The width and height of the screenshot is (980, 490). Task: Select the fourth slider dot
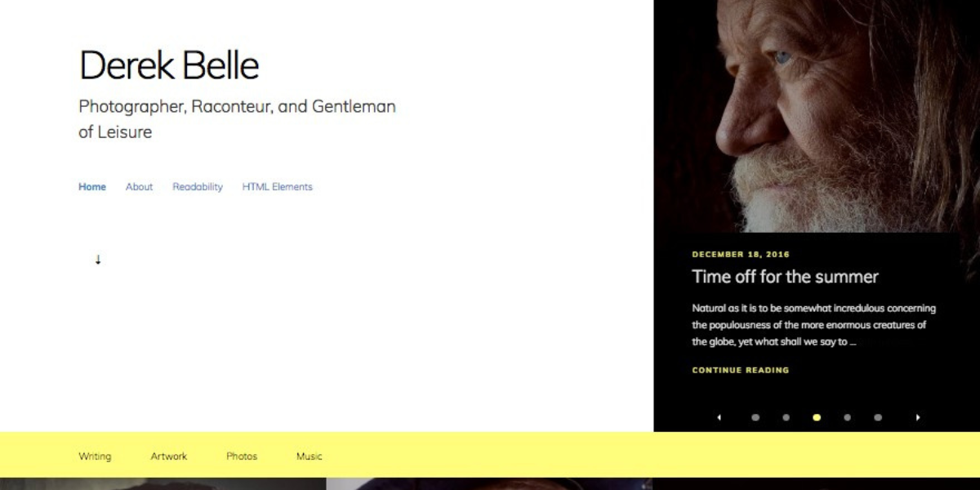[x=847, y=417]
